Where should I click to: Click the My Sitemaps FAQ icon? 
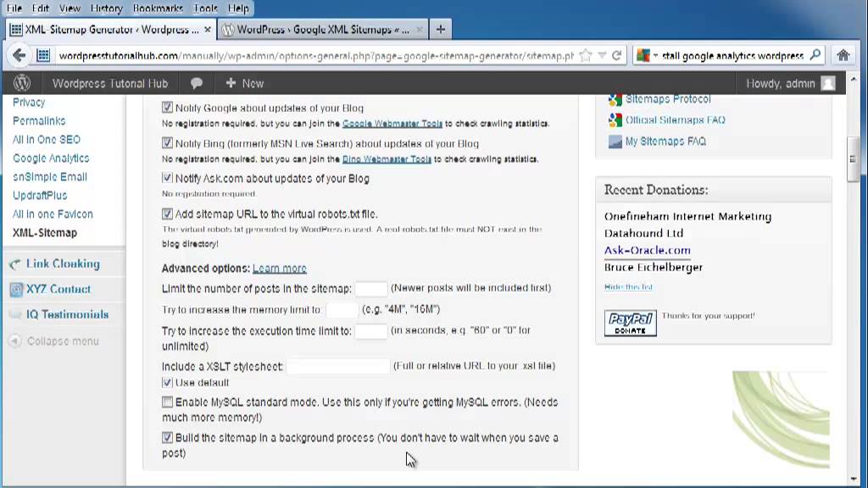click(615, 141)
